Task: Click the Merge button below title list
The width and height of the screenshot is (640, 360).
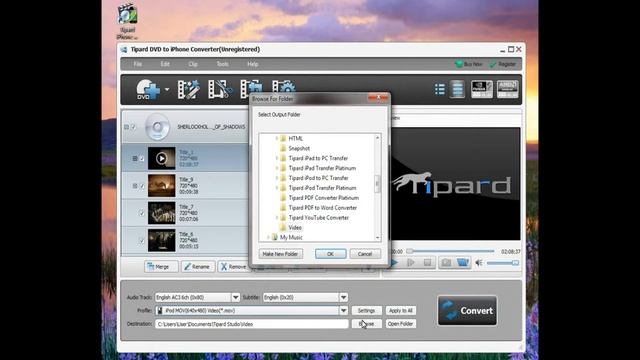Action: 161,267
